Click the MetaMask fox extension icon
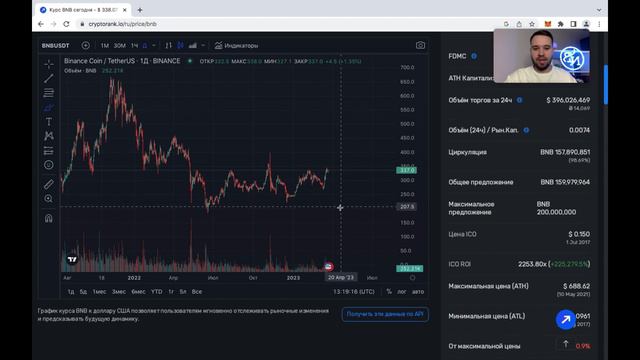 (x=548, y=24)
